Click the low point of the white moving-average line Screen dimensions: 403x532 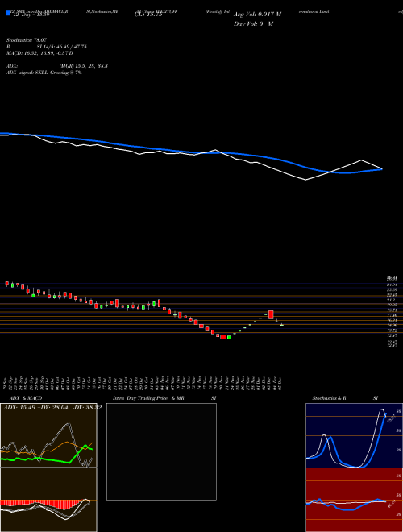(306, 180)
